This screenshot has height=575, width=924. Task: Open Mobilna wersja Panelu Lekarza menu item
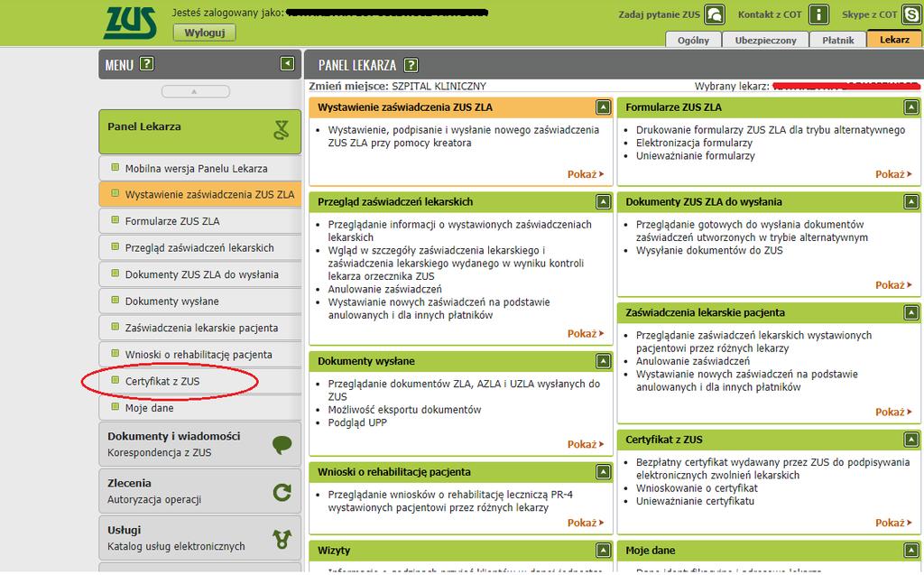point(199,169)
